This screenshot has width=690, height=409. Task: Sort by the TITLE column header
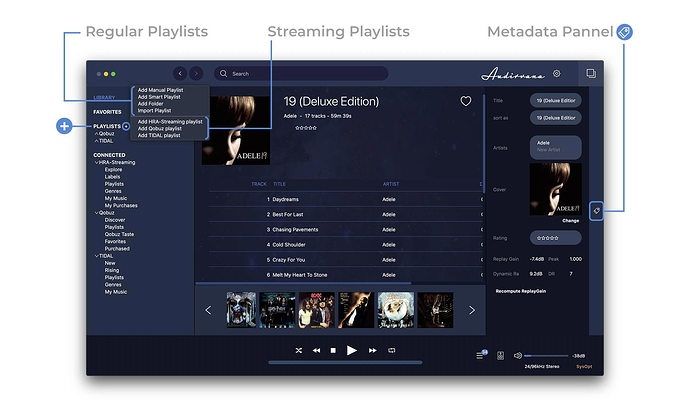coord(279,184)
